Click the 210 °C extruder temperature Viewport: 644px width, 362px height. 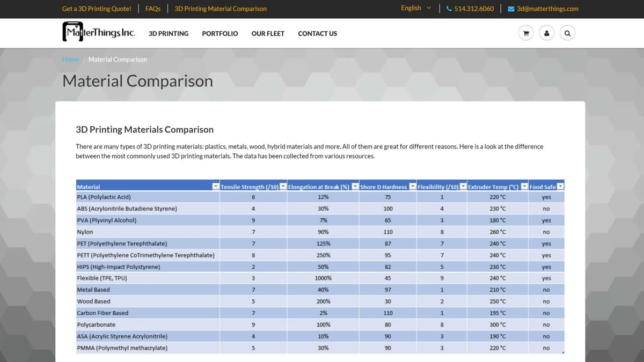tap(497, 290)
